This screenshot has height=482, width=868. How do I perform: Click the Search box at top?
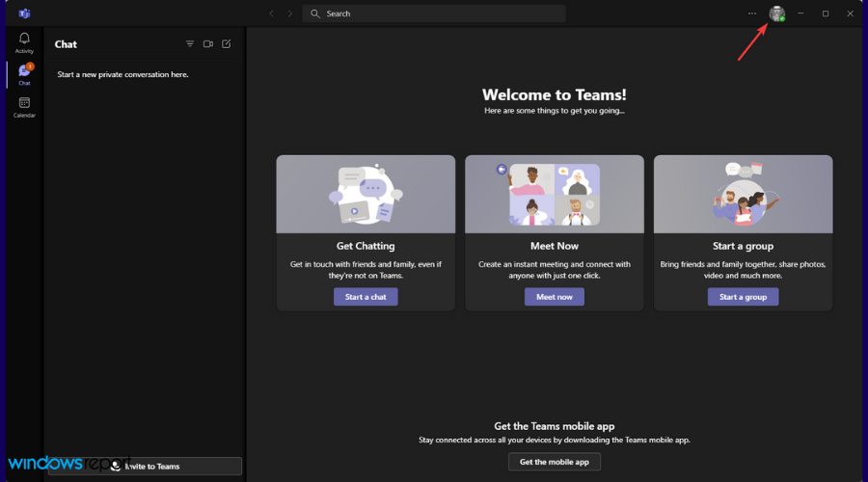click(x=434, y=13)
